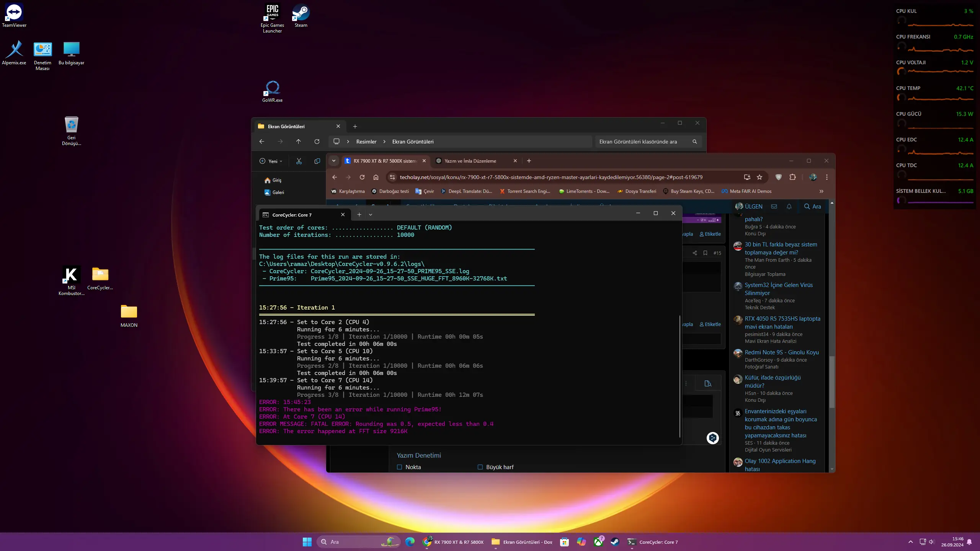Open the Chrome three-dot menu
The image size is (980, 551).
pyautogui.click(x=827, y=177)
